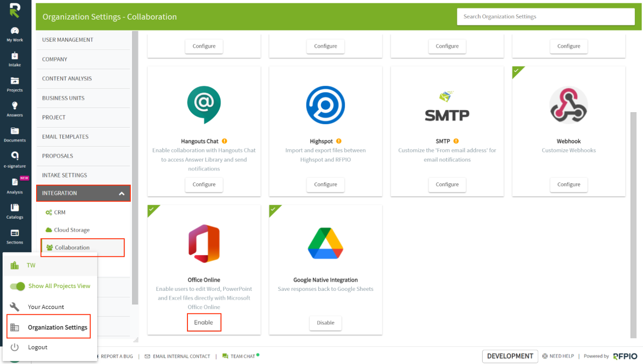Screen dimensions: 643x364
Task: Open PROPOSALS settings
Action: click(83, 156)
